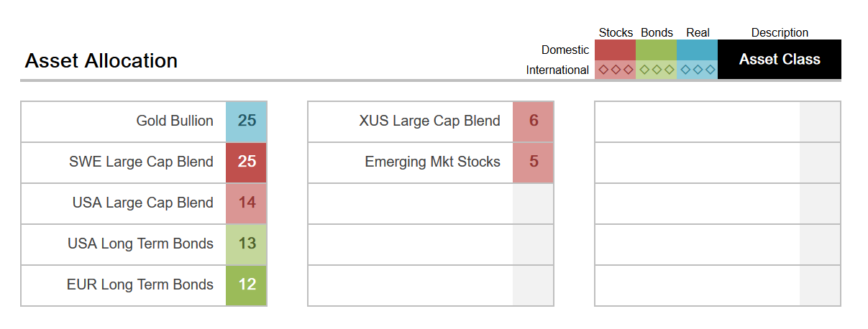Click International Bonds diamond pattern swatch
868x329 pixels.
[x=657, y=70]
